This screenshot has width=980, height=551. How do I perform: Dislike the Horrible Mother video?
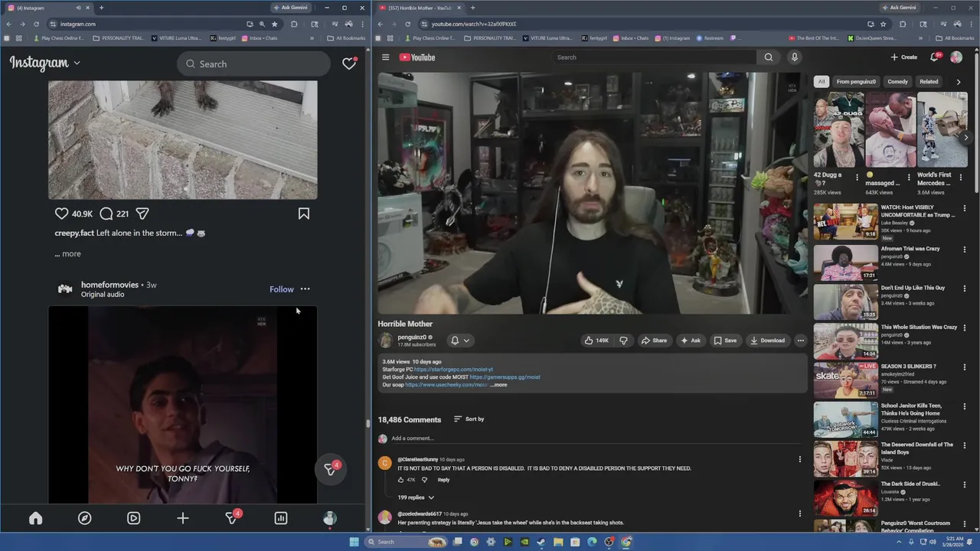[623, 341]
